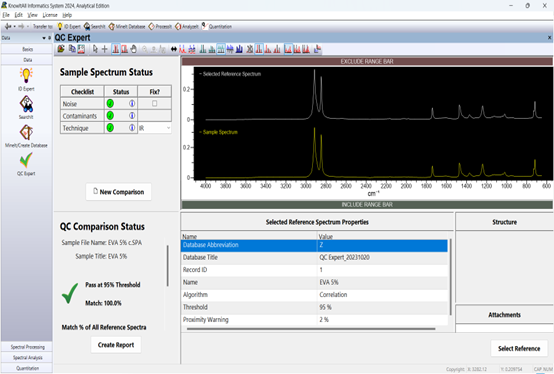This screenshot has height=374, width=554.
Task: Open the License menu
Action: 50,15
